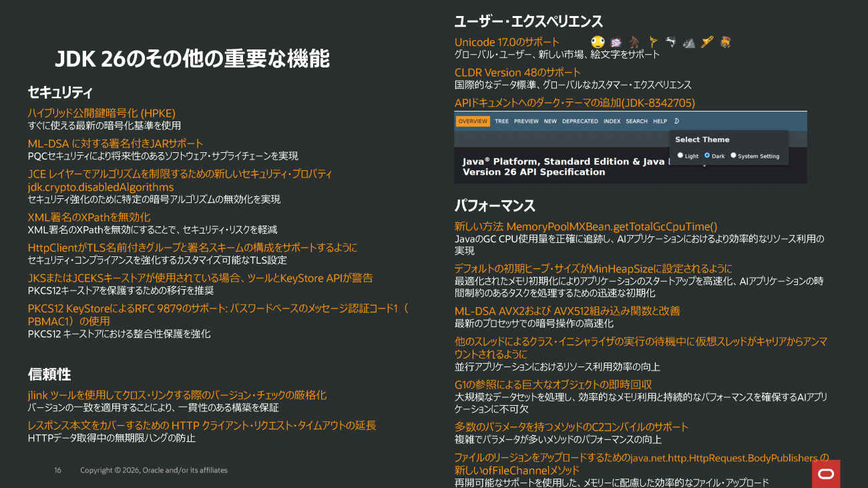The image size is (868, 488).
Task: Open the OVERVIEW tab in API docs
Action: pyautogui.click(x=473, y=121)
